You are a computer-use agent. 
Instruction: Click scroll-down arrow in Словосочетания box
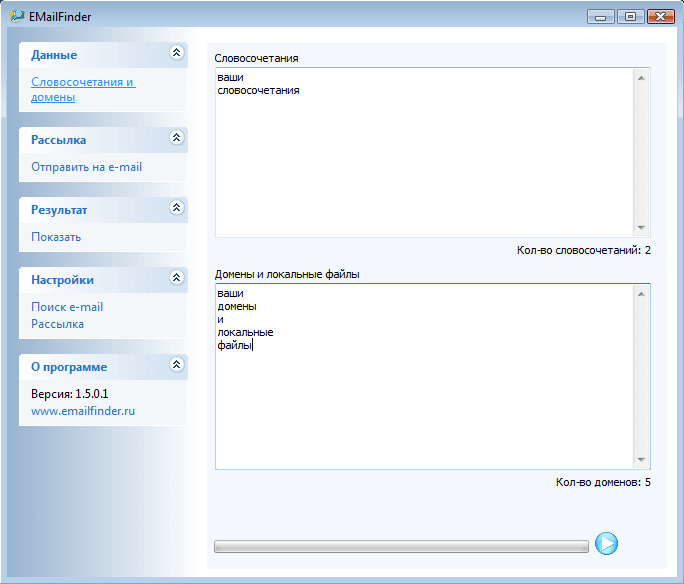(641, 228)
